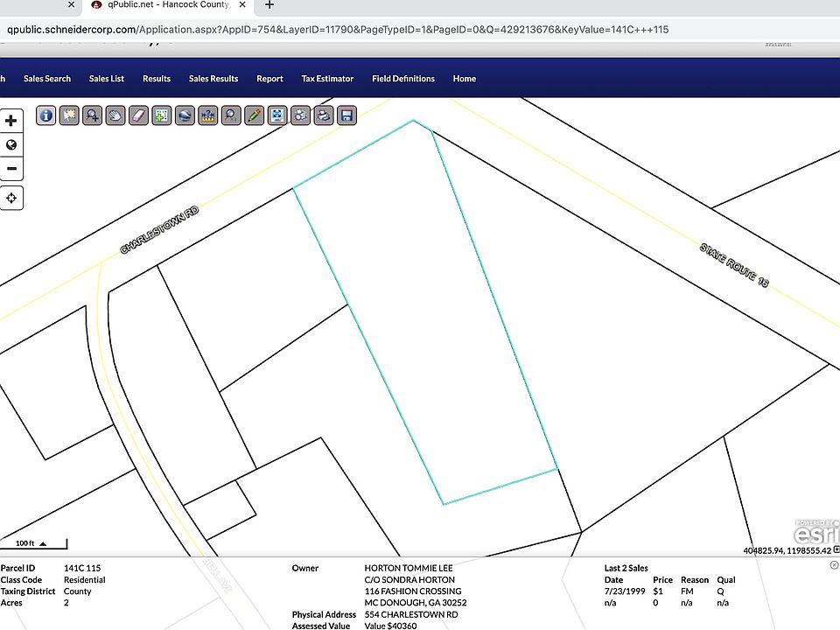The image size is (840, 630).
Task: Activate the pan hand tool
Action: (115, 115)
